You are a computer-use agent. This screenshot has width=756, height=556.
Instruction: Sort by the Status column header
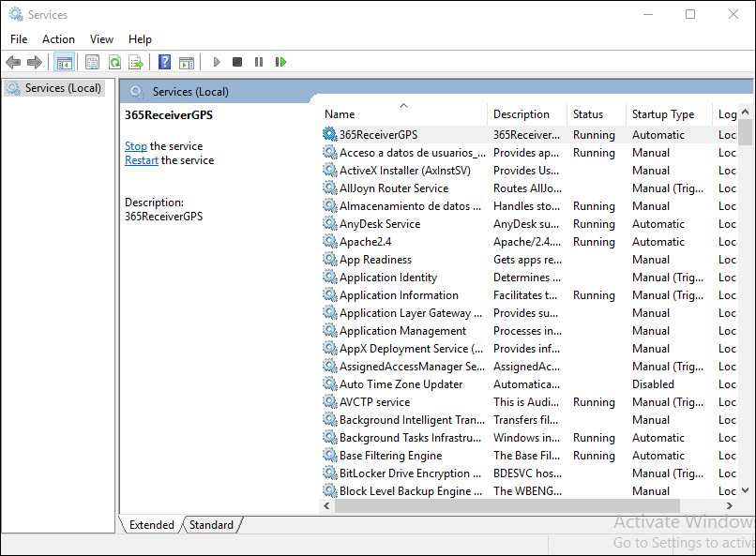[x=588, y=114]
